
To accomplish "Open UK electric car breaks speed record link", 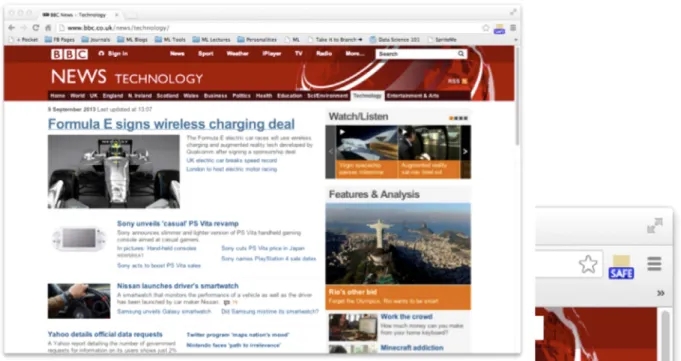I will 231,160.
